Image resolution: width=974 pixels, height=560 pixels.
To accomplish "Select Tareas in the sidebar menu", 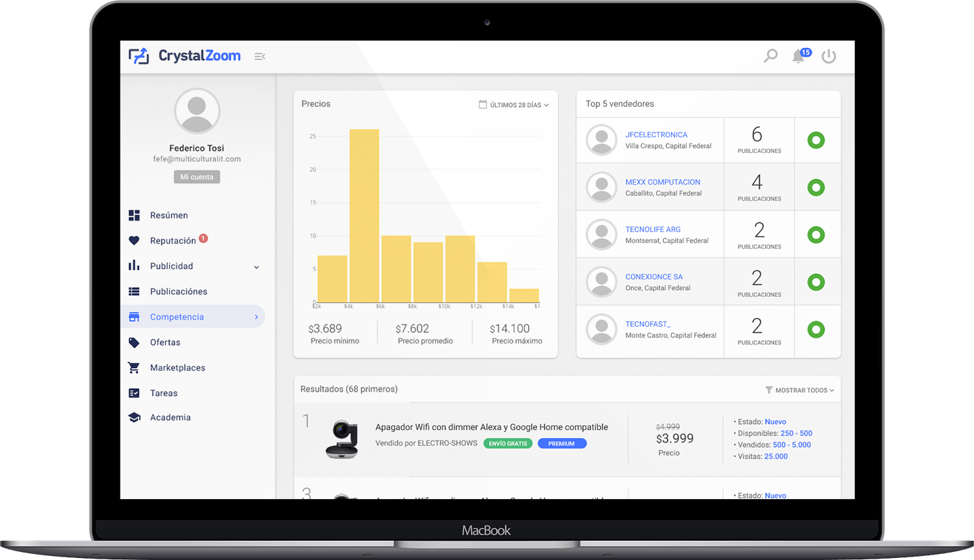I will coord(164,393).
